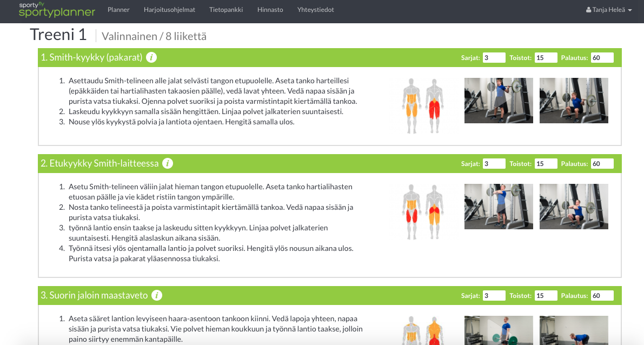The width and height of the screenshot is (644, 345).
Task: Click the user profile icon next to Tanja Heleä
Action: (x=588, y=9)
